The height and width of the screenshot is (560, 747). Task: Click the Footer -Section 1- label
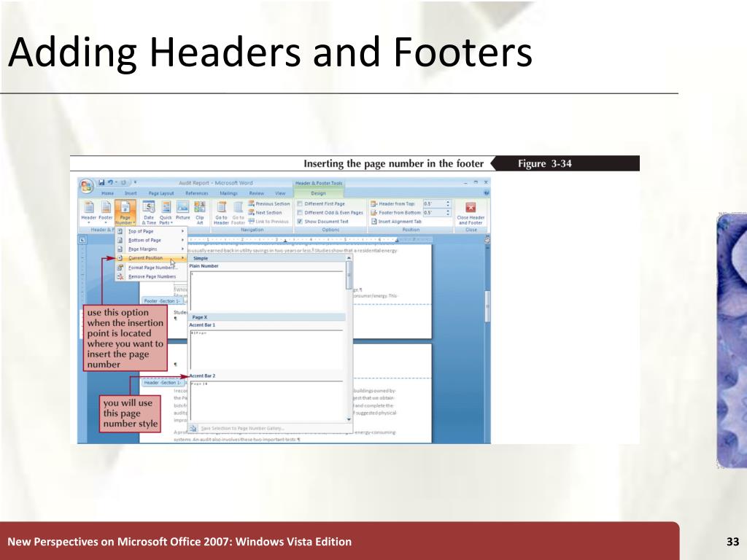tap(163, 301)
